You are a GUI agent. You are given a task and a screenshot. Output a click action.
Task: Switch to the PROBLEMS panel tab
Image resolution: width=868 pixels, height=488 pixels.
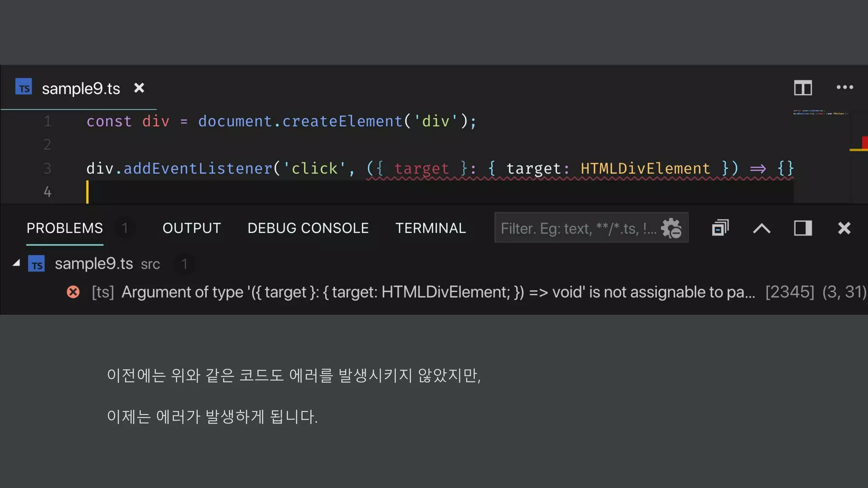[x=65, y=228]
